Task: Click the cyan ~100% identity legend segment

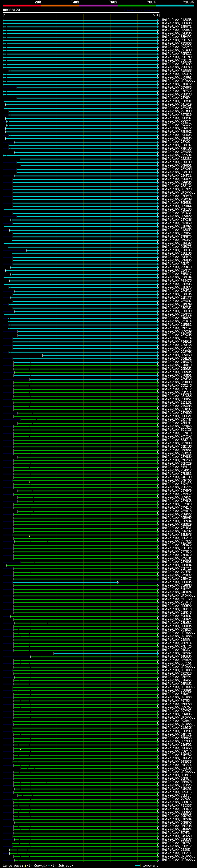Action: (x=175, y=6)
